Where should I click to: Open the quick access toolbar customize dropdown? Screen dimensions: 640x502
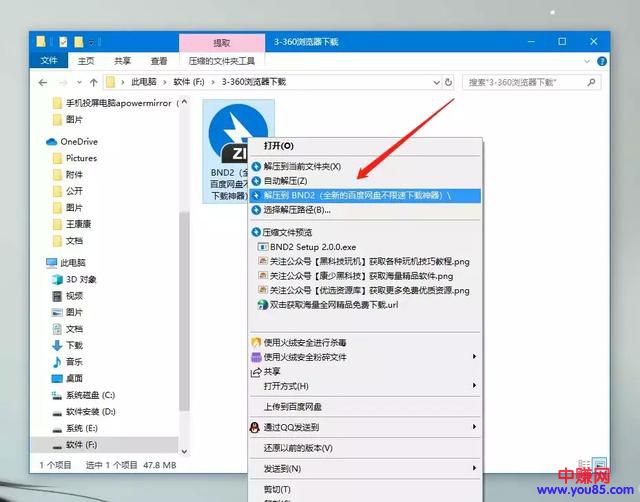(92, 42)
